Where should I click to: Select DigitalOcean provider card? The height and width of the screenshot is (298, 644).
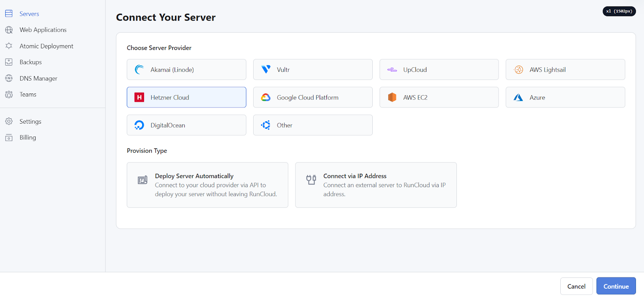186,125
